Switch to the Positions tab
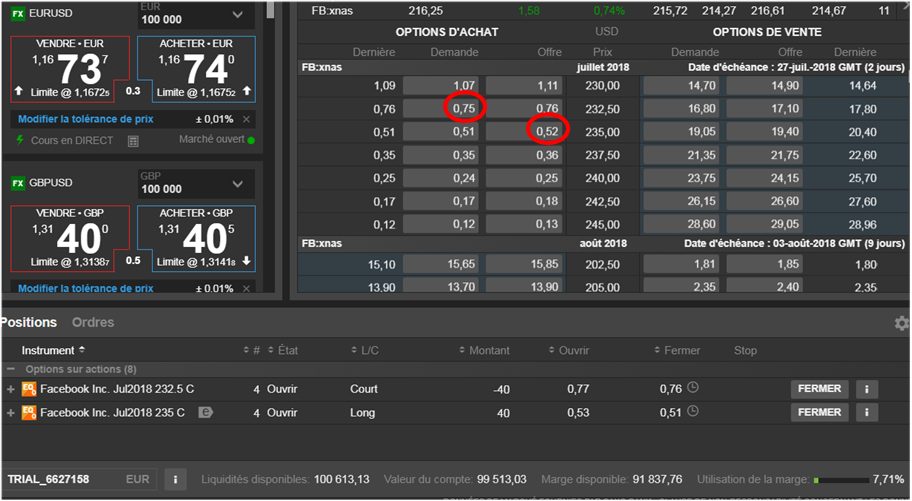The width and height of the screenshot is (912, 501). [28, 322]
